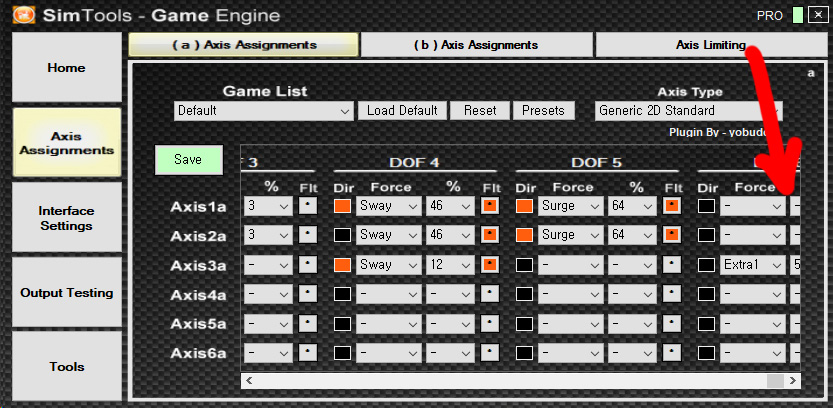Toggle Axis3a DOF 4 Flt filter
The width and height of the screenshot is (833, 408).
(490, 265)
